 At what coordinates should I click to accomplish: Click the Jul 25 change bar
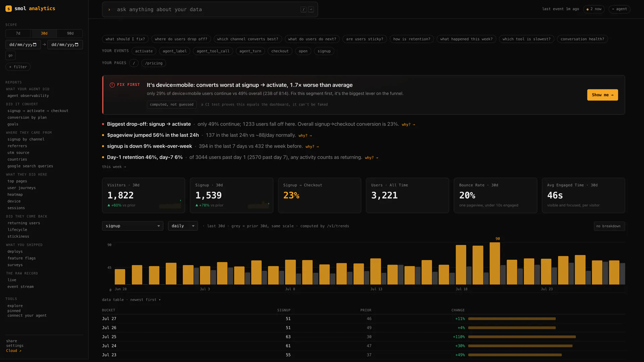pyautogui.click(x=522, y=337)
